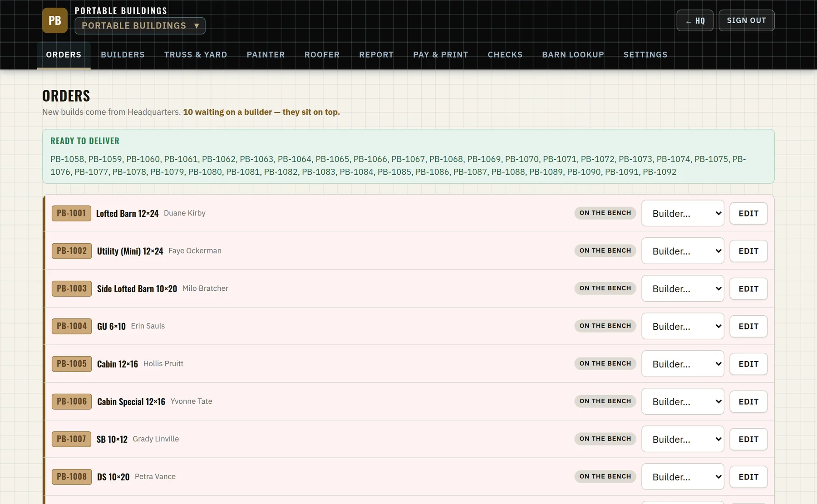Go back to HQ
817x504 pixels.
point(695,20)
